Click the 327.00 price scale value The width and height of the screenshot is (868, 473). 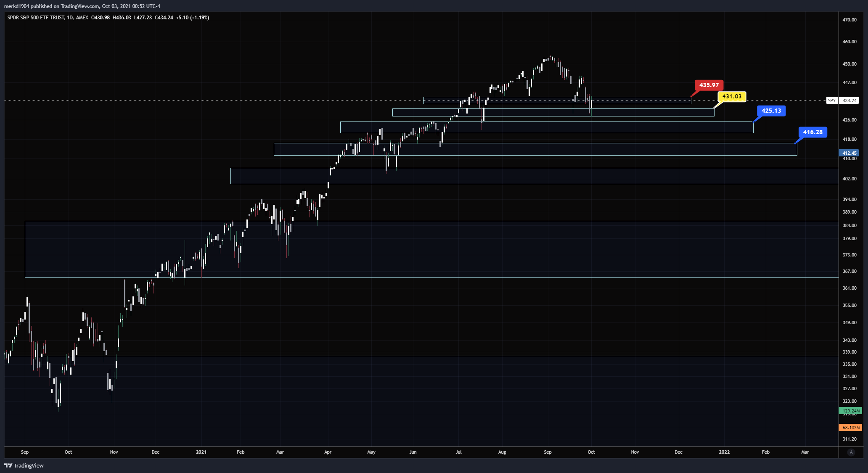[x=849, y=388]
